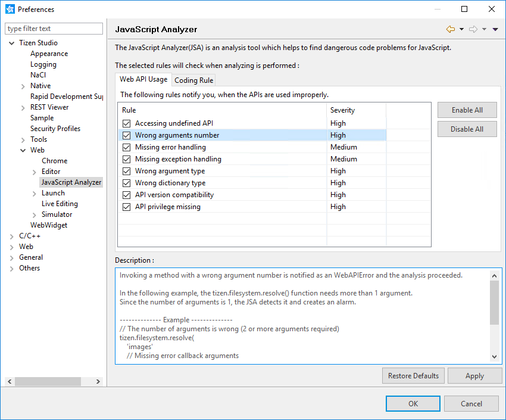Toggle Wrong dictionary type checkbox

click(x=126, y=183)
